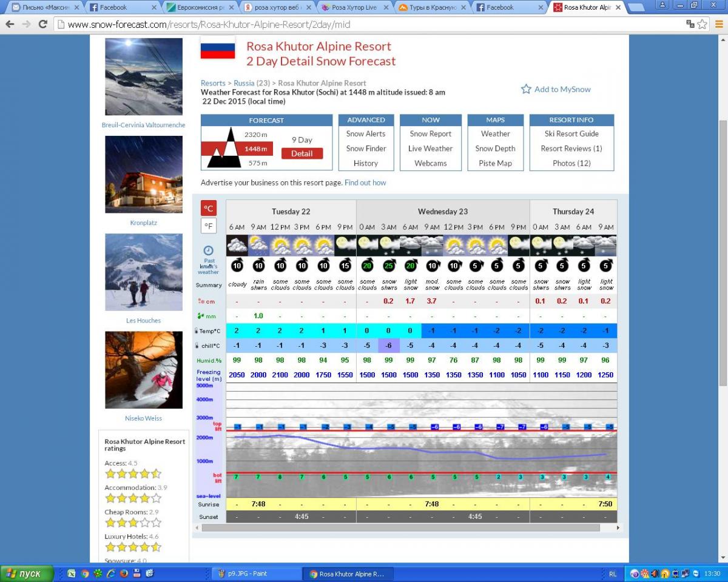The image size is (728, 582).
Task: Switch to the Еврокомиссия tab
Action: 200,7
